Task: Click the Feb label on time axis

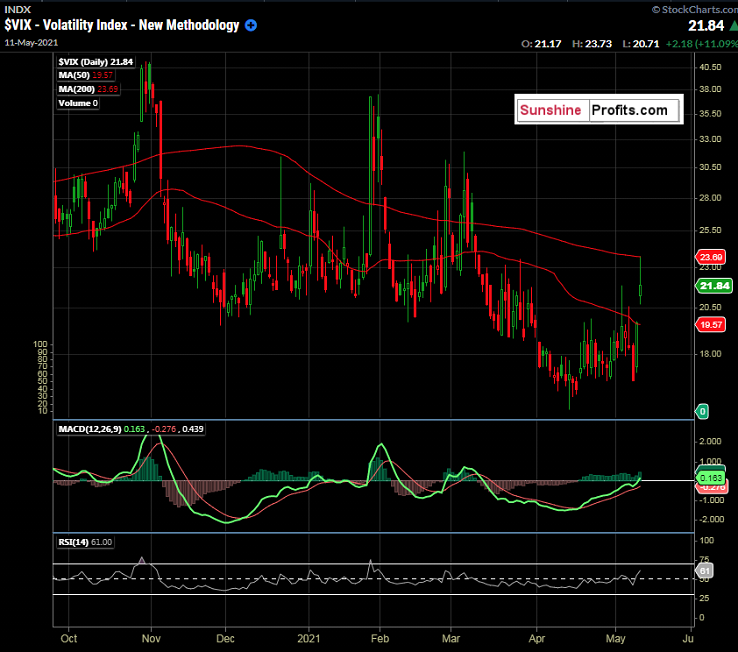Action: [x=380, y=639]
